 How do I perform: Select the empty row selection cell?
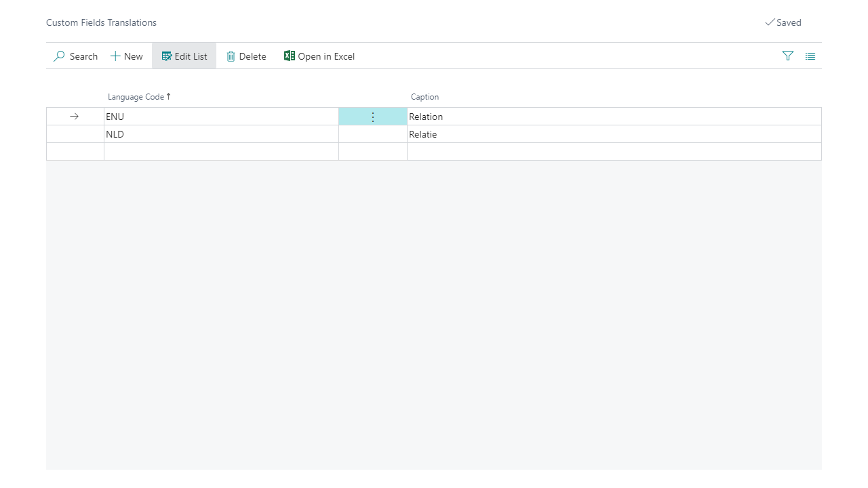click(x=75, y=151)
